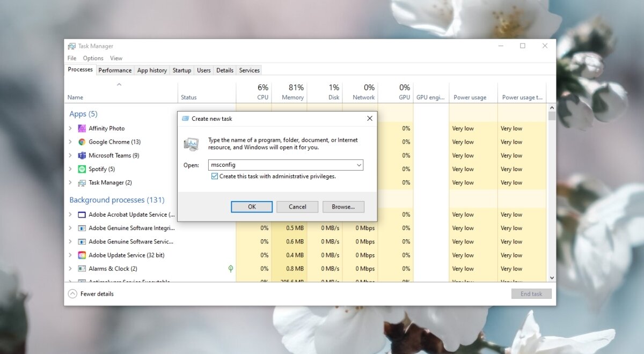This screenshot has height=354, width=644.
Task: Click the power usage status for Spotify
Action: (463, 169)
